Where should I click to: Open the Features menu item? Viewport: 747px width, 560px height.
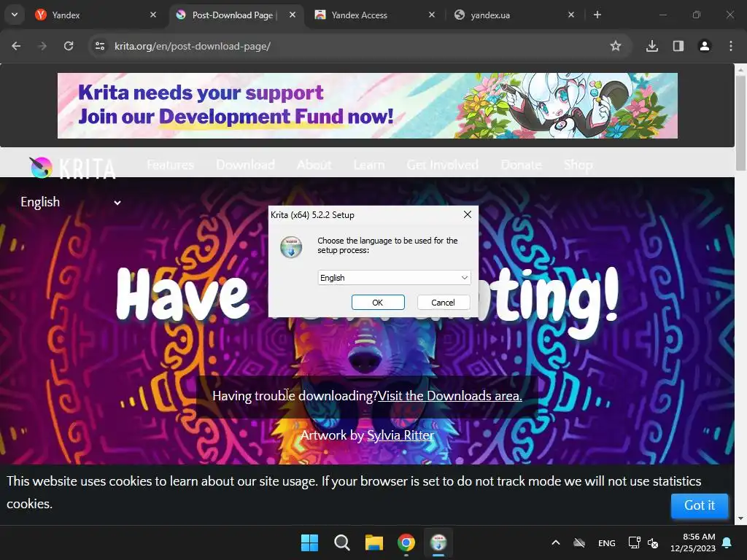(170, 165)
